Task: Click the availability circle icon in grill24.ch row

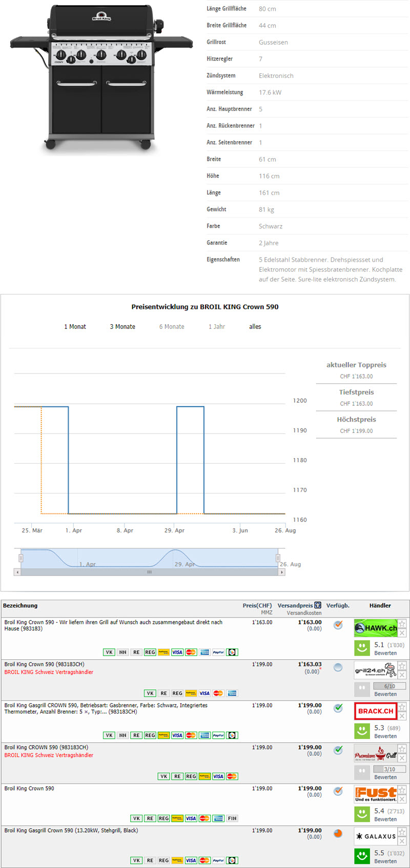Action: 338,667
